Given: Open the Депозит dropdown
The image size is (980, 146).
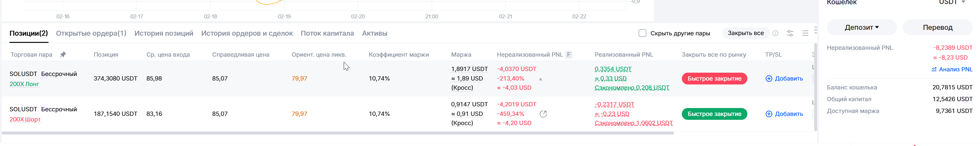Looking at the screenshot, I should pos(862,27).
